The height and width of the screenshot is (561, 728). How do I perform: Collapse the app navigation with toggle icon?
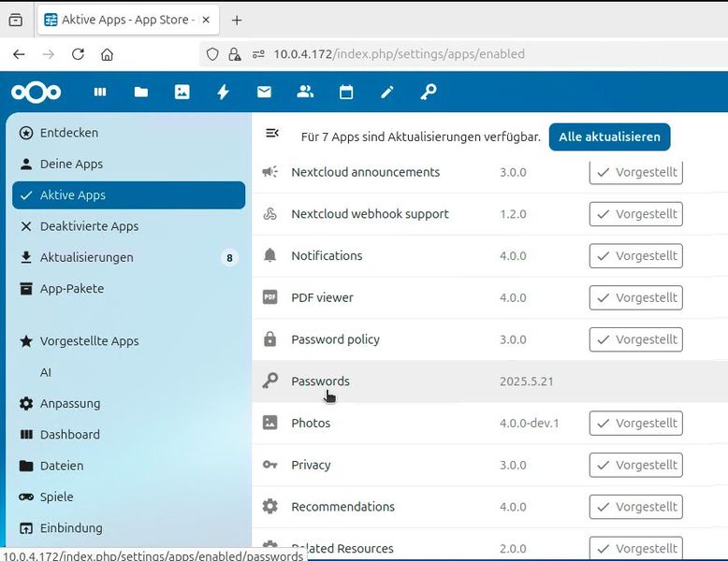click(271, 134)
